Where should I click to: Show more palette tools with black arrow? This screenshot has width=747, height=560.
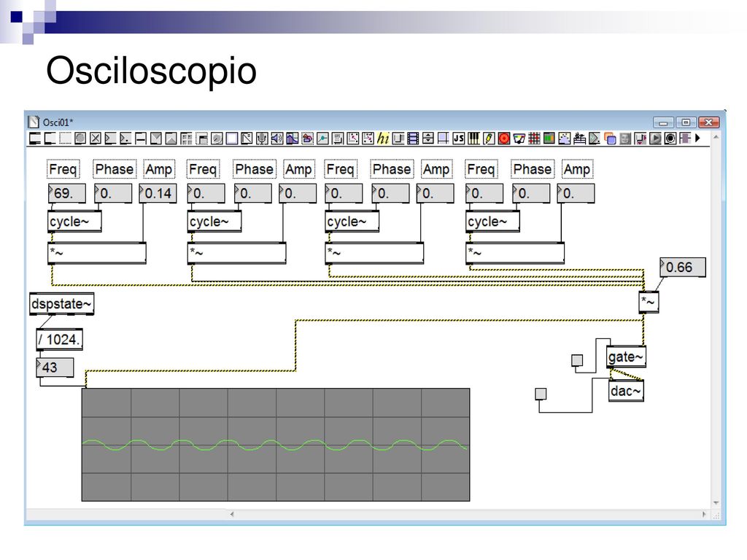(698, 138)
